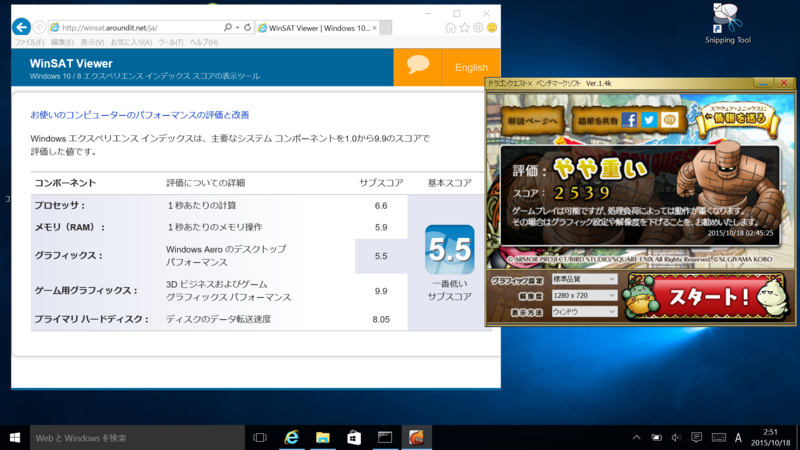800x450 pixels.
Task: Open the touch keyboard tray icon
Action: pyautogui.click(x=718, y=438)
